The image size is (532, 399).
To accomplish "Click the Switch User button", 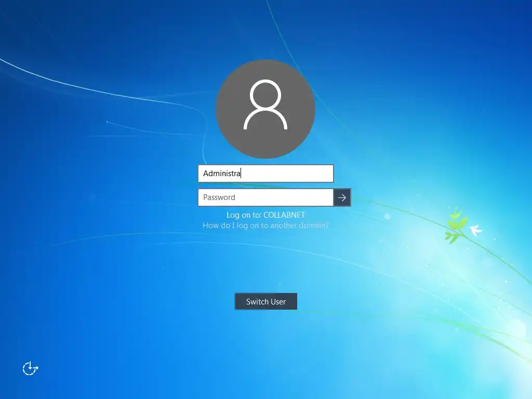I will point(266,301).
